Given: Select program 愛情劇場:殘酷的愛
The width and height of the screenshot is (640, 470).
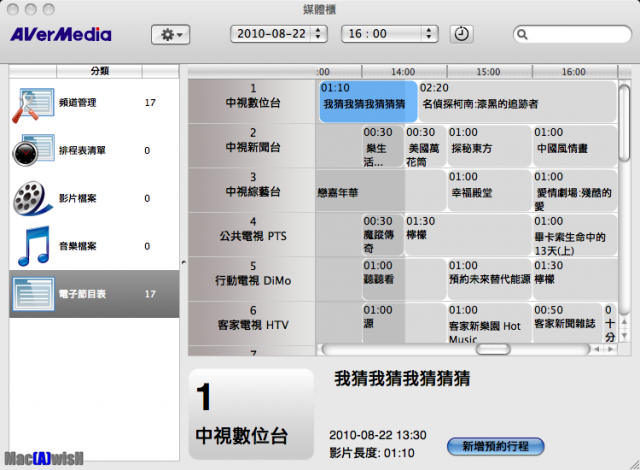Looking at the screenshot, I should (575, 191).
